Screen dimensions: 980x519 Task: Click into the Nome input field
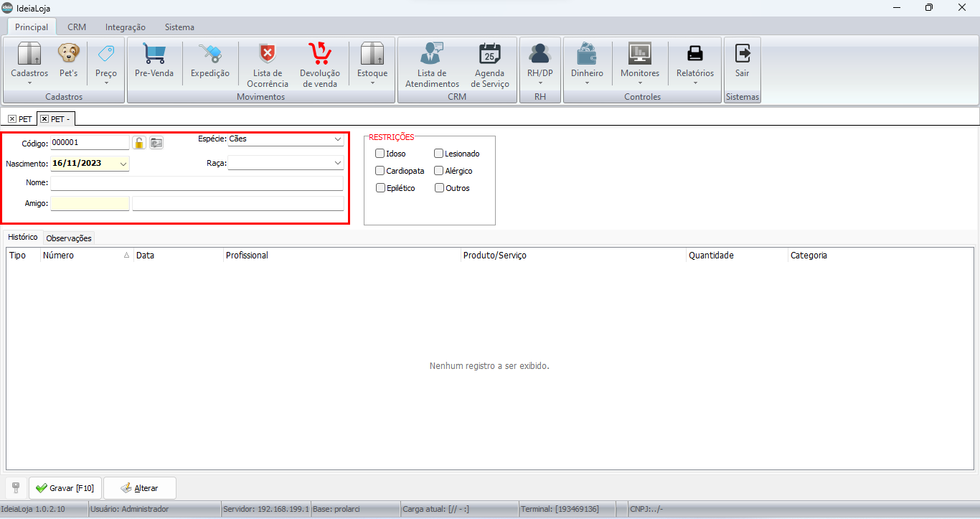click(197, 183)
